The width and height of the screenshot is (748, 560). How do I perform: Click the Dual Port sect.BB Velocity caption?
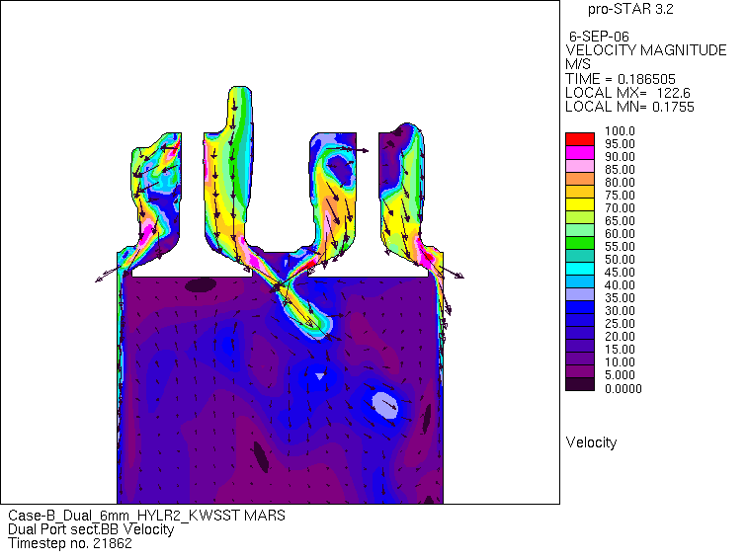coord(91,529)
